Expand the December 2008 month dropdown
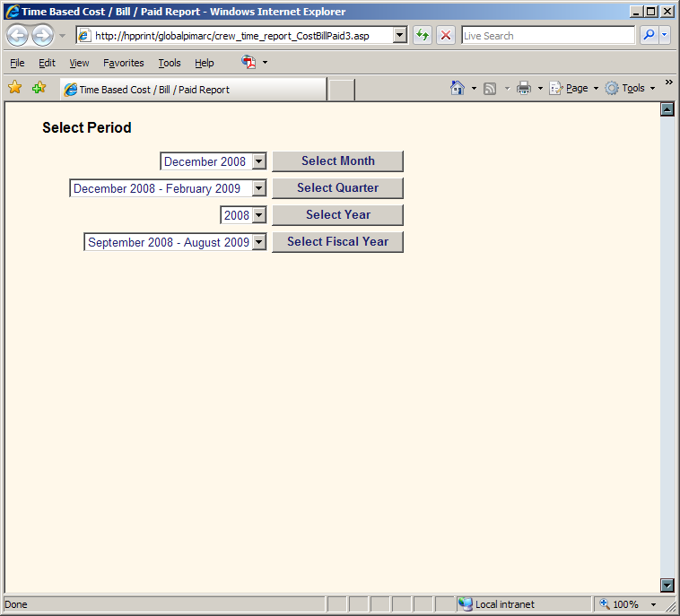 tap(258, 162)
